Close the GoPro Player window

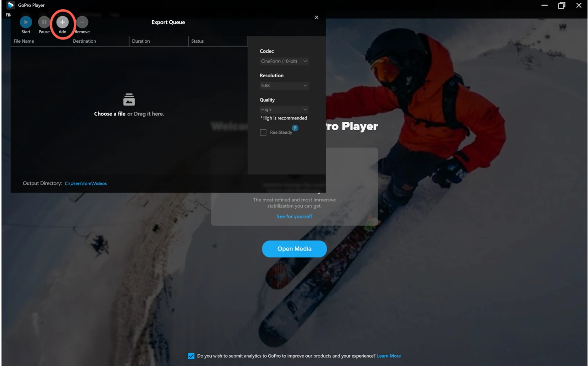[x=579, y=6]
